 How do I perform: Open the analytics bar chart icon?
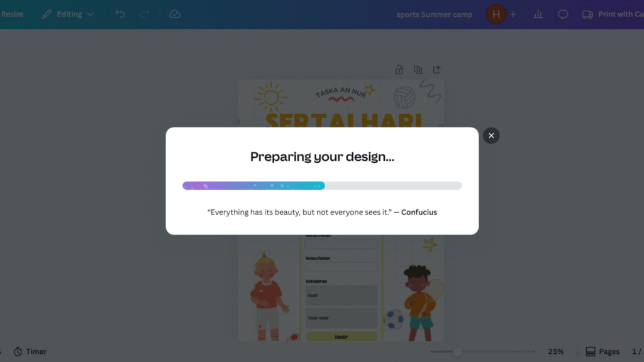point(538,14)
